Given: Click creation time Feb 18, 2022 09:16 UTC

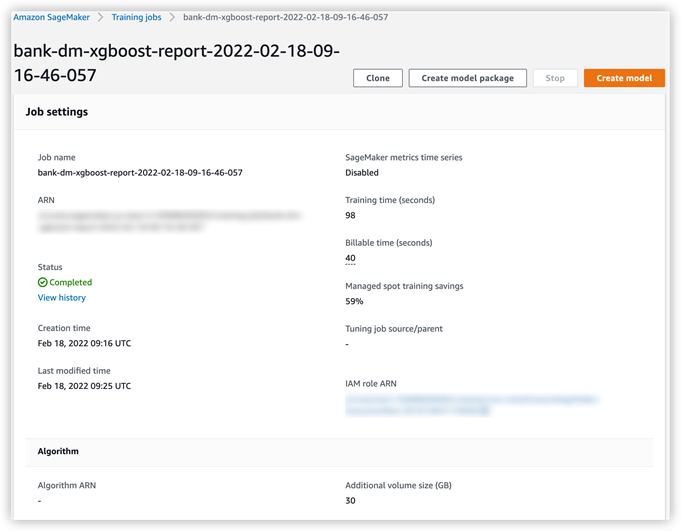Looking at the screenshot, I should 84,343.
